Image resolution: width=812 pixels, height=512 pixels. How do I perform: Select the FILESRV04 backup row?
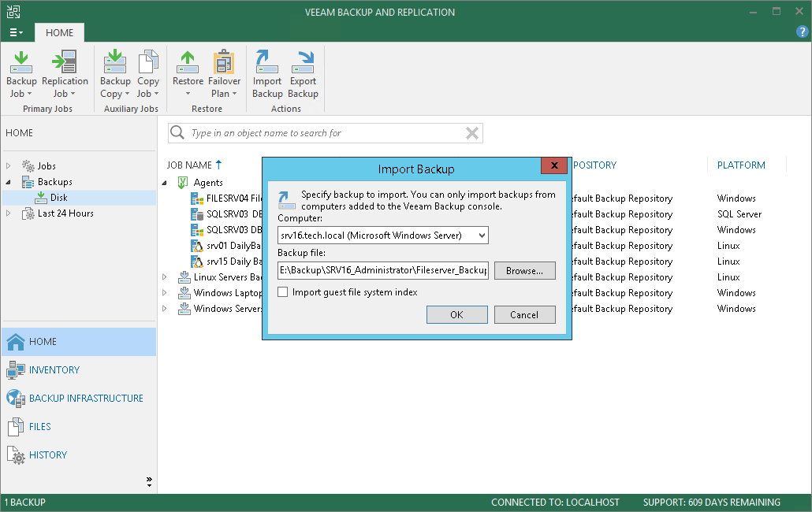click(226, 198)
